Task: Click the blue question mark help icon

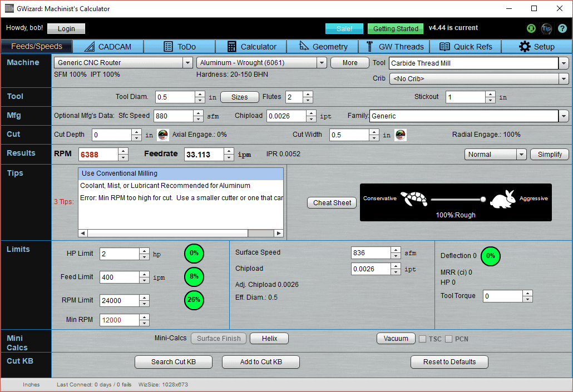Action: 562,28
